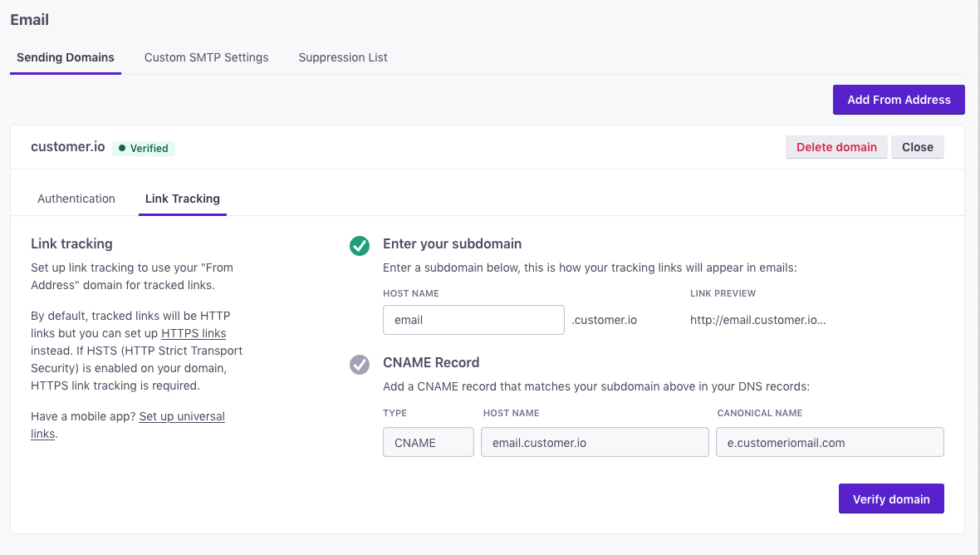The image size is (980, 555).
Task: Open the HTTPS links help link
Action: pos(194,333)
